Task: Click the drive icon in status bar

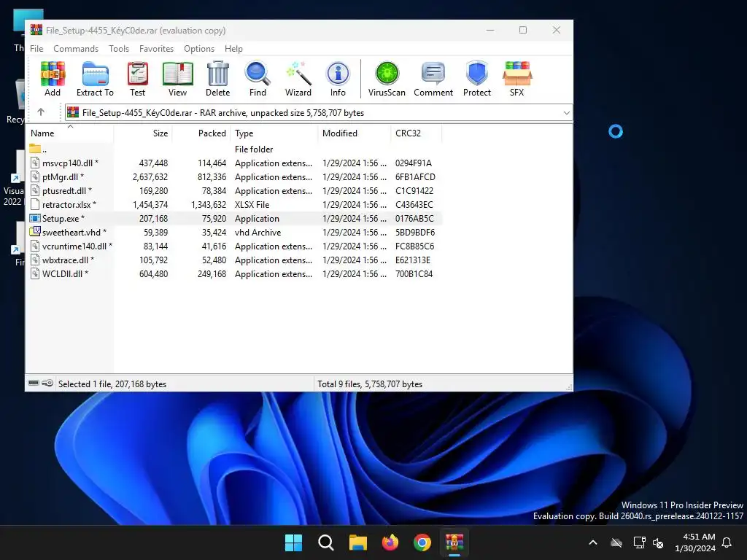Action: coord(34,383)
